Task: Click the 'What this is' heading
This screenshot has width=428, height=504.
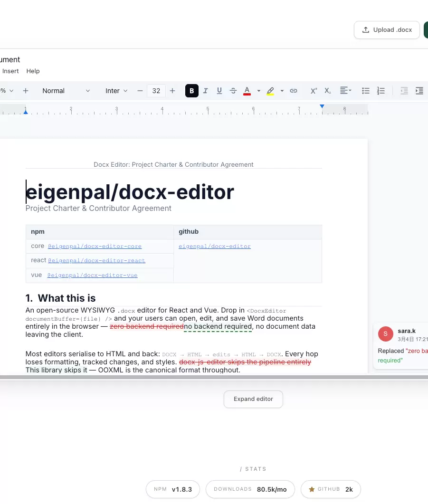Action: pos(67,298)
